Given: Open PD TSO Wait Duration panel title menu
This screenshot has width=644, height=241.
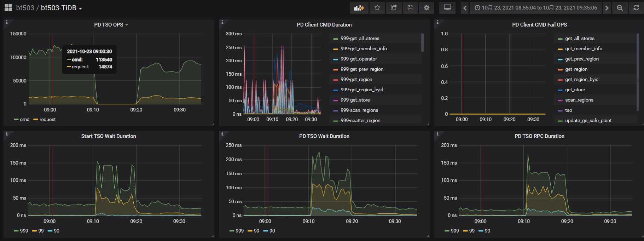Looking at the screenshot, I should click(x=324, y=136).
